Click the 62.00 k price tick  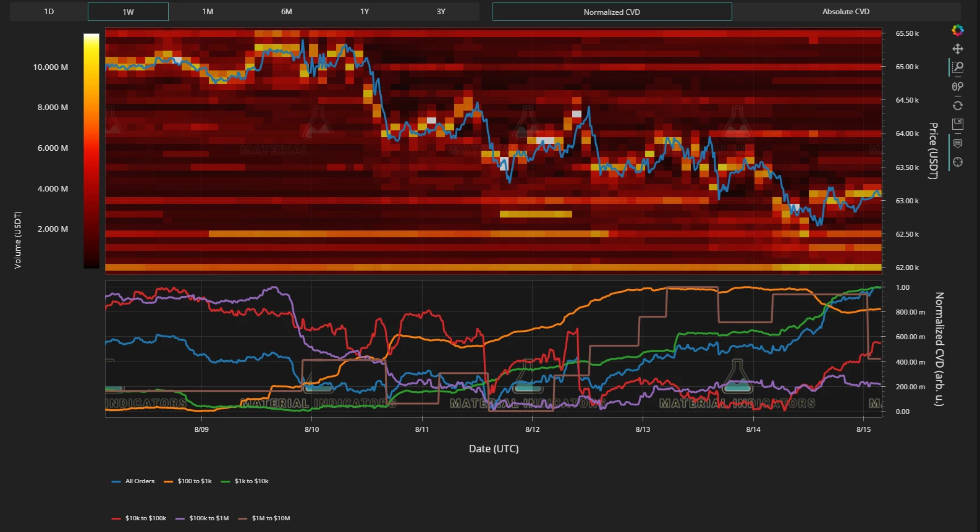pos(907,268)
